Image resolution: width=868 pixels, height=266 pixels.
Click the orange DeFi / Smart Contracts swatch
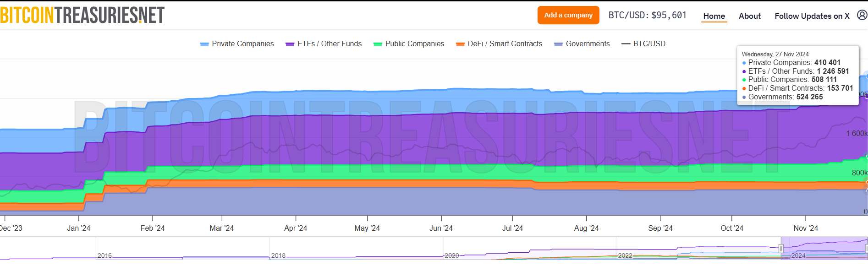(460, 44)
